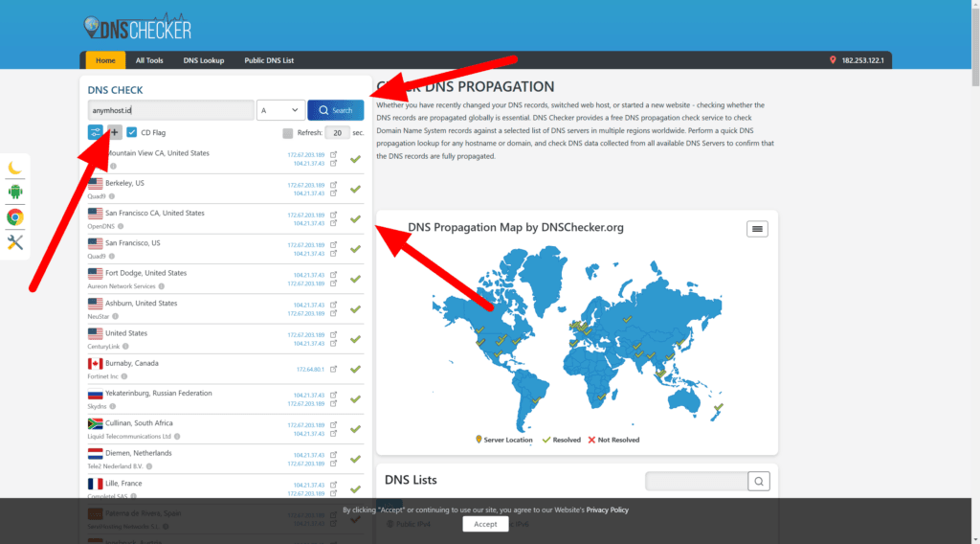Open the Chrome extension icon in sidebar
980x544 pixels.
click(x=15, y=217)
